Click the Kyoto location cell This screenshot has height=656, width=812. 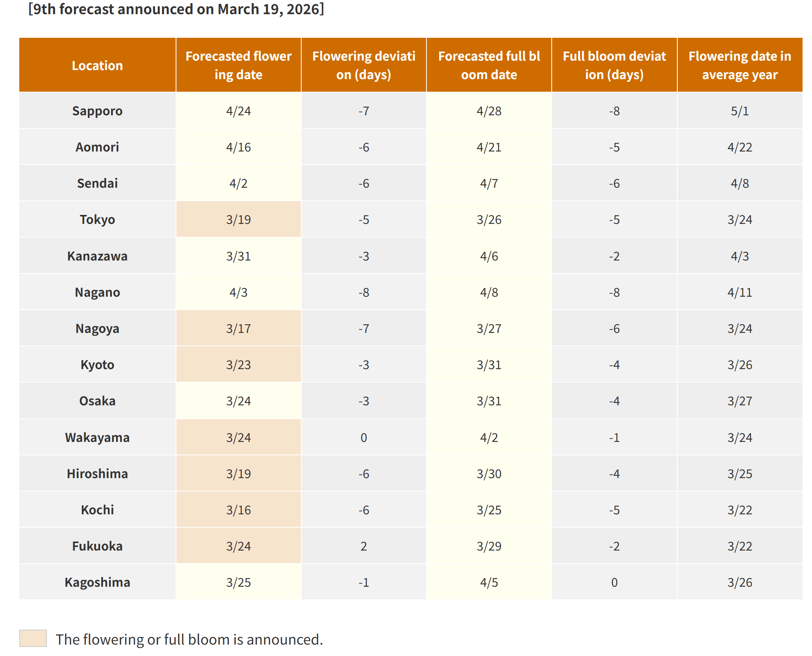tap(97, 365)
